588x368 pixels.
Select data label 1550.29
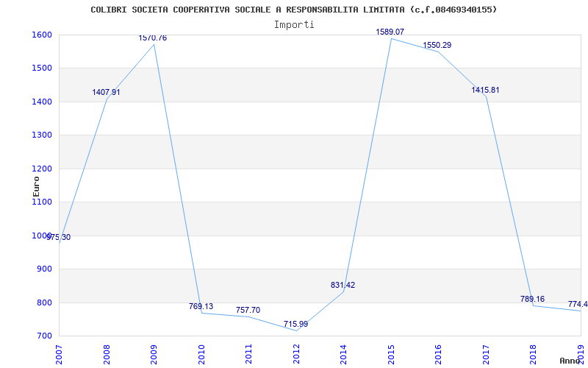pos(437,46)
